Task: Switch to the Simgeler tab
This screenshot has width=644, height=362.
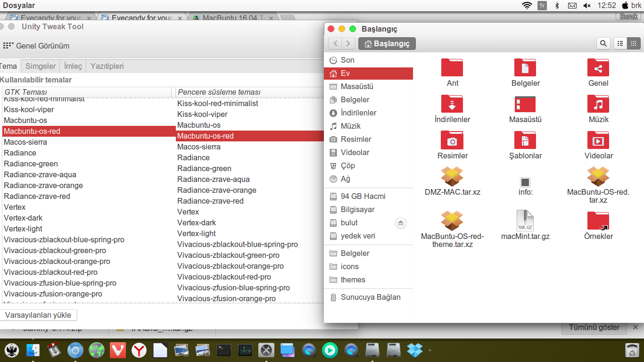Action: 41,66
